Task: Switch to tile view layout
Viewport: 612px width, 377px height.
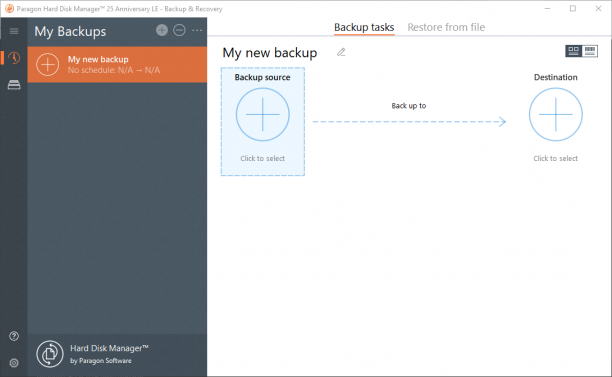Action: [573, 51]
